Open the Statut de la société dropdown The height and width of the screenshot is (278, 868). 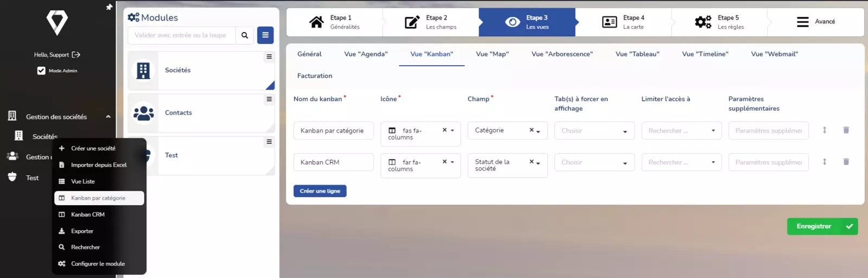(538, 163)
